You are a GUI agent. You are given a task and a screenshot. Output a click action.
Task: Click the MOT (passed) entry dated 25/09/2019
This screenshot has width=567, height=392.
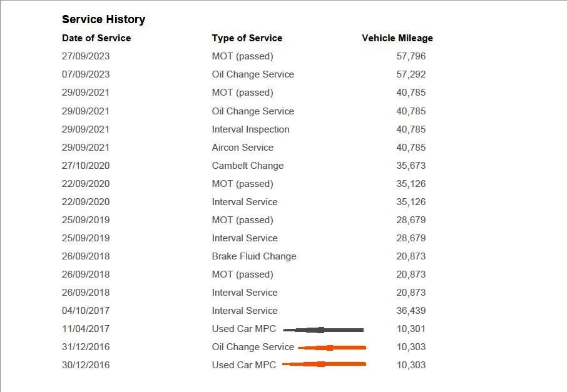pyautogui.click(x=242, y=220)
